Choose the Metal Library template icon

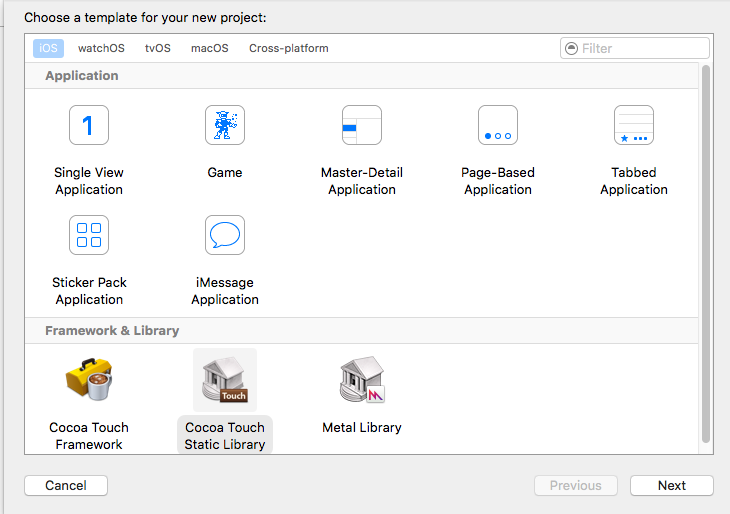coord(362,379)
